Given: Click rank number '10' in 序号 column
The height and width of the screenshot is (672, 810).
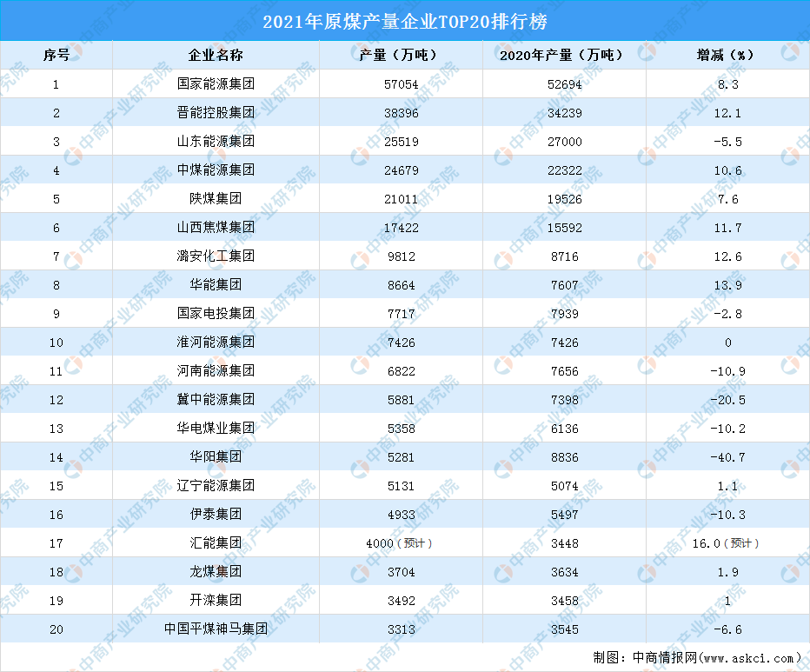Looking at the screenshot, I should point(56,343).
